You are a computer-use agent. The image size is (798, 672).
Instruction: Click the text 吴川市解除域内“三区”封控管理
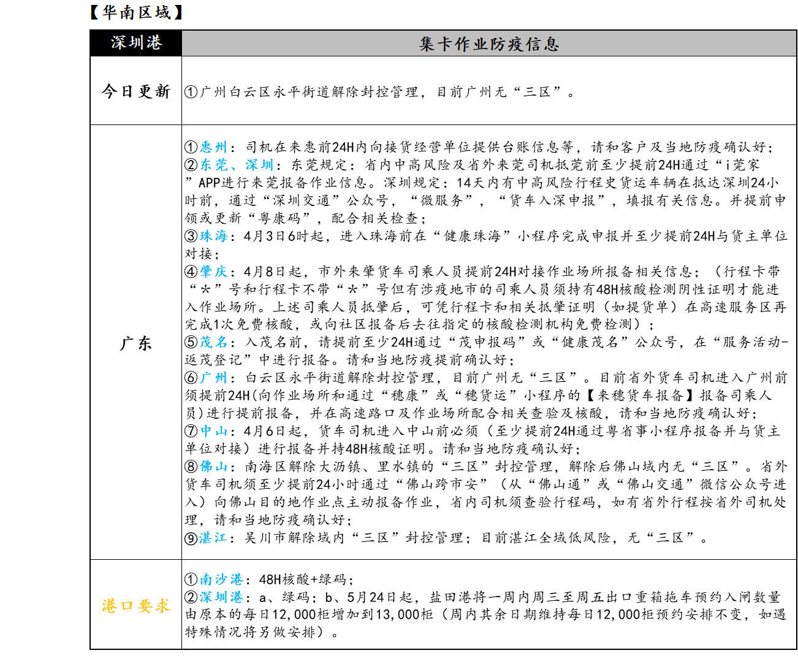(x=355, y=538)
